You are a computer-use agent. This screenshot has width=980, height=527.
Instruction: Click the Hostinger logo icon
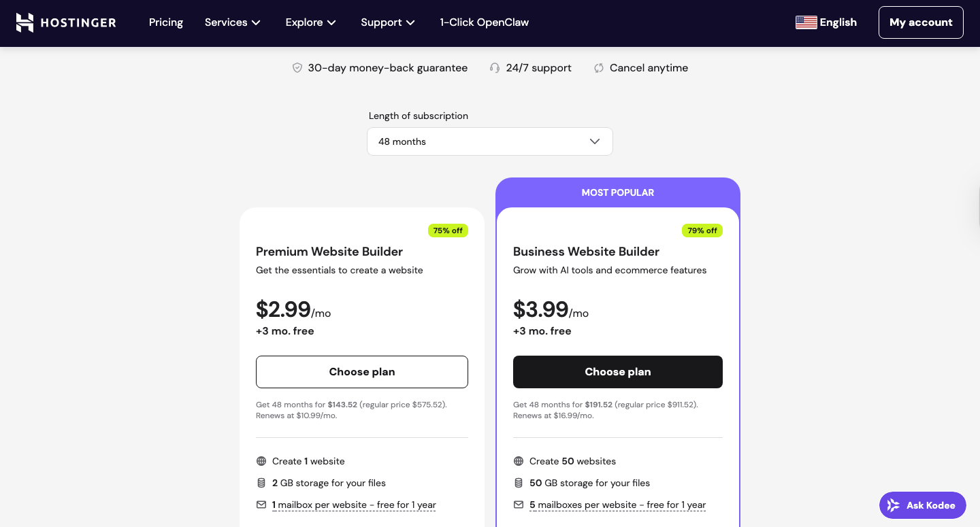[x=24, y=22]
